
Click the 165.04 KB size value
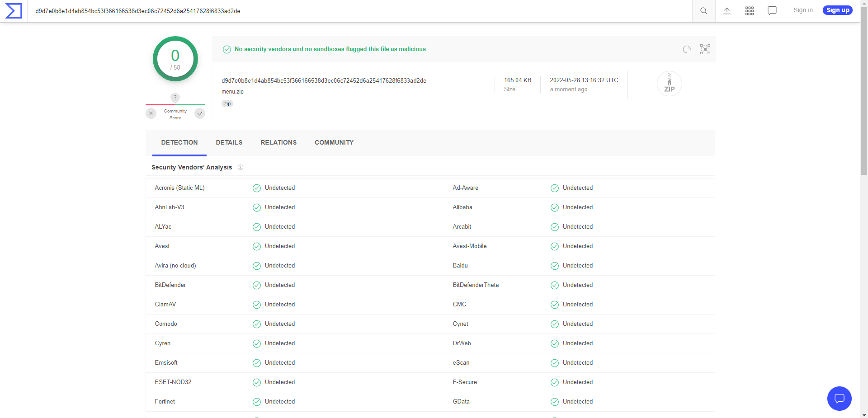tap(518, 80)
